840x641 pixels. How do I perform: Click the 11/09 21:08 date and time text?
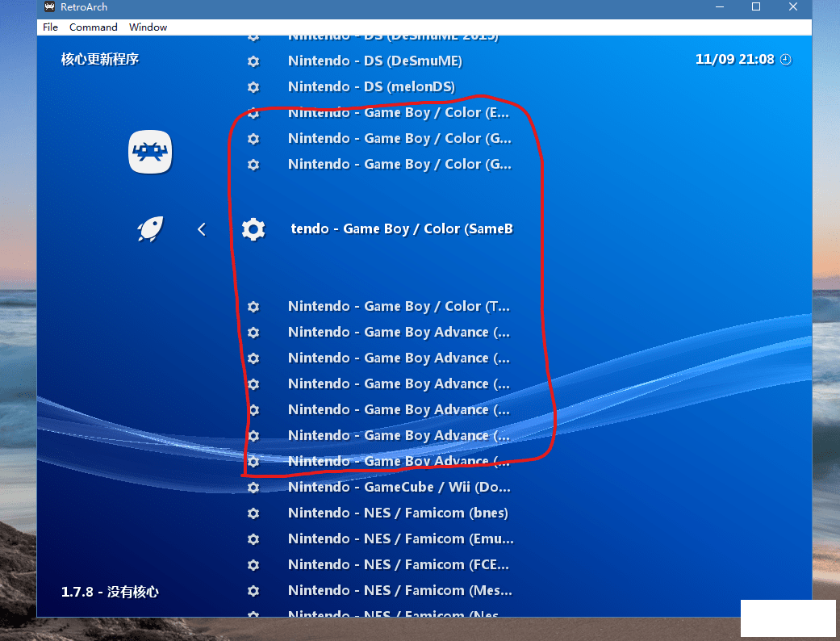pos(734,60)
